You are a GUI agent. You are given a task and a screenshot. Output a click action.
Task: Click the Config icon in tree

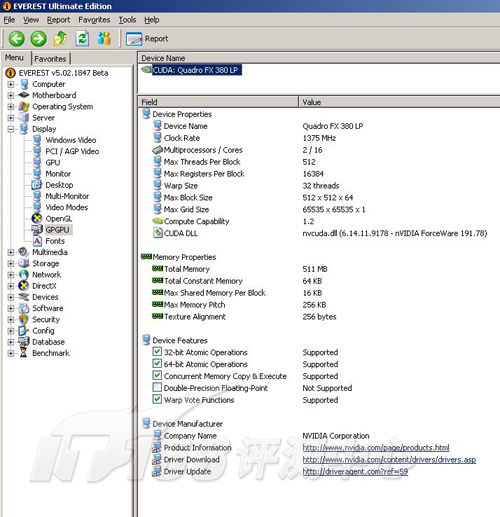tap(24, 331)
